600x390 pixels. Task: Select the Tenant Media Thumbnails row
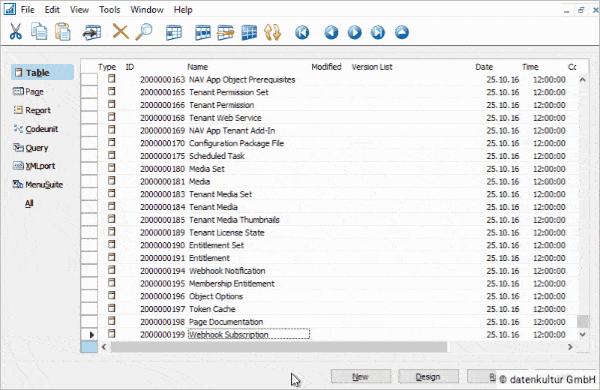click(329, 220)
